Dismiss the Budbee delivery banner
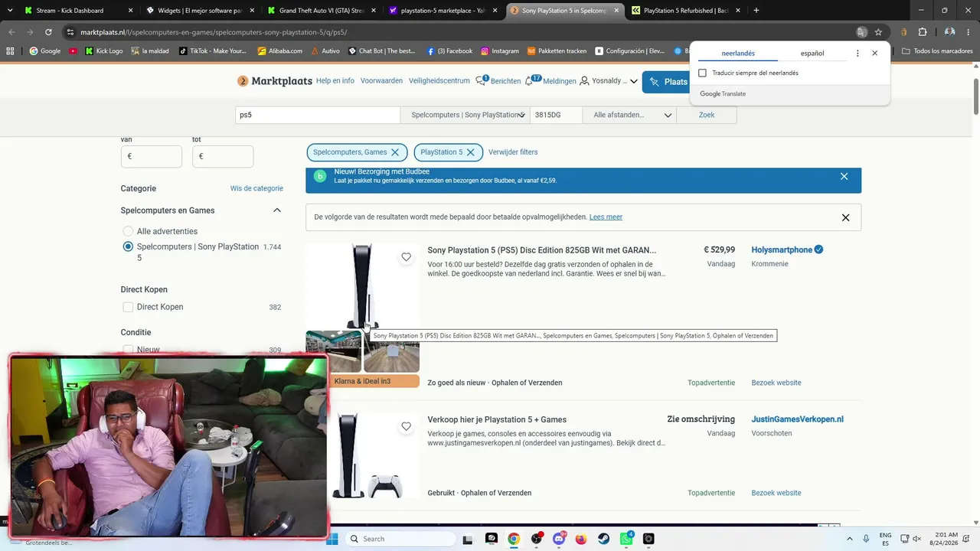Viewport: 980px width, 551px height. click(844, 177)
